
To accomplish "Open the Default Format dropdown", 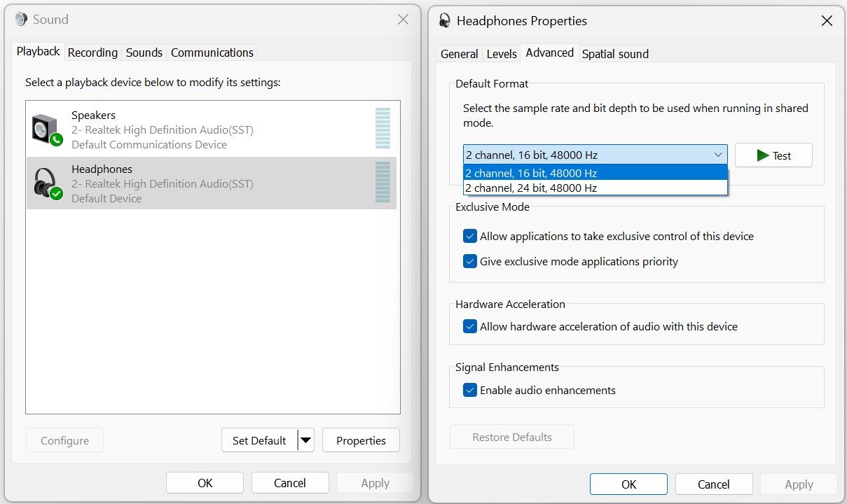I will [717, 155].
